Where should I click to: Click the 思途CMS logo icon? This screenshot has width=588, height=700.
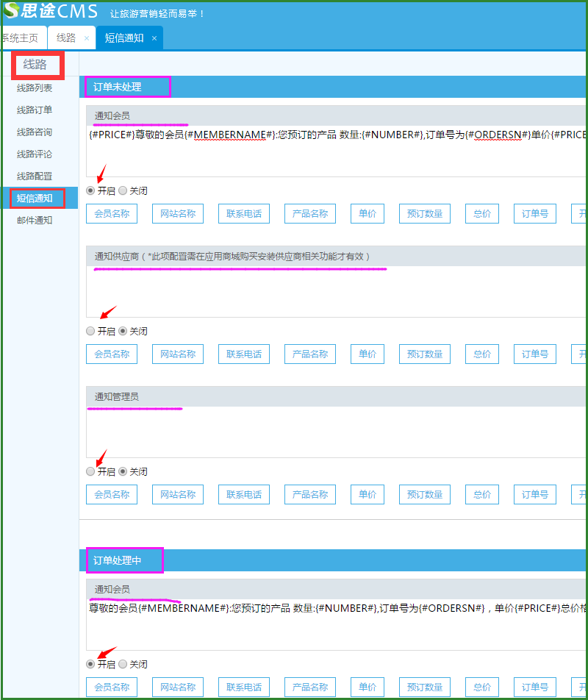[10, 12]
